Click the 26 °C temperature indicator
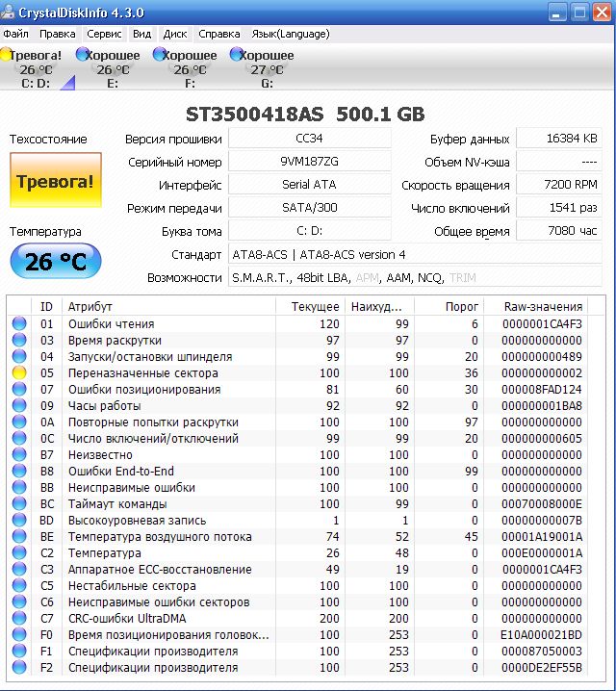The height and width of the screenshot is (691, 616). coord(56,261)
